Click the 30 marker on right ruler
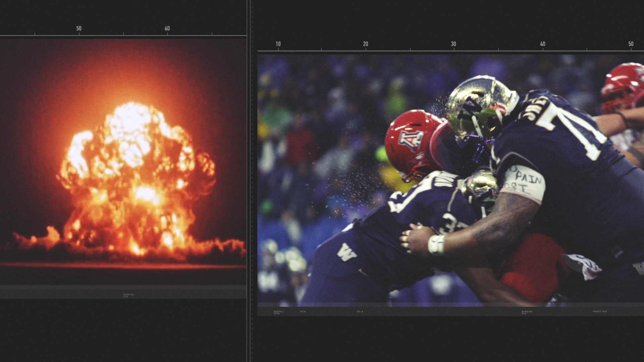The image size is (644, 362). [x=453, y=44]
